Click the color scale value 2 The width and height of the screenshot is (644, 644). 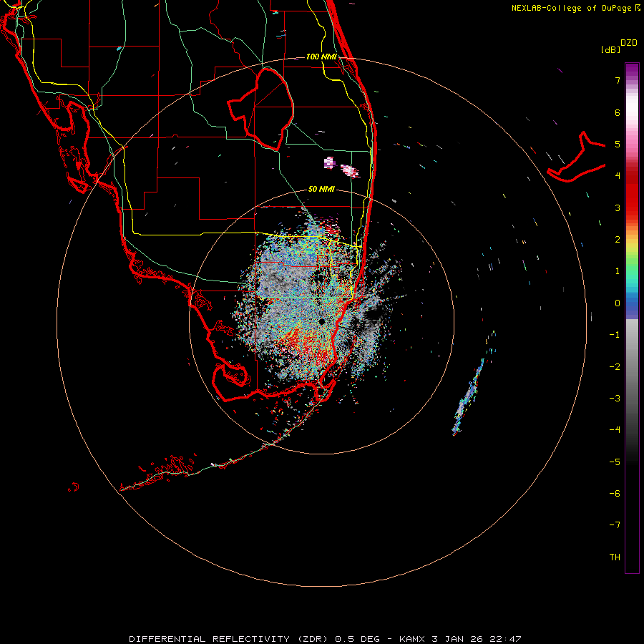click(618, 240)
